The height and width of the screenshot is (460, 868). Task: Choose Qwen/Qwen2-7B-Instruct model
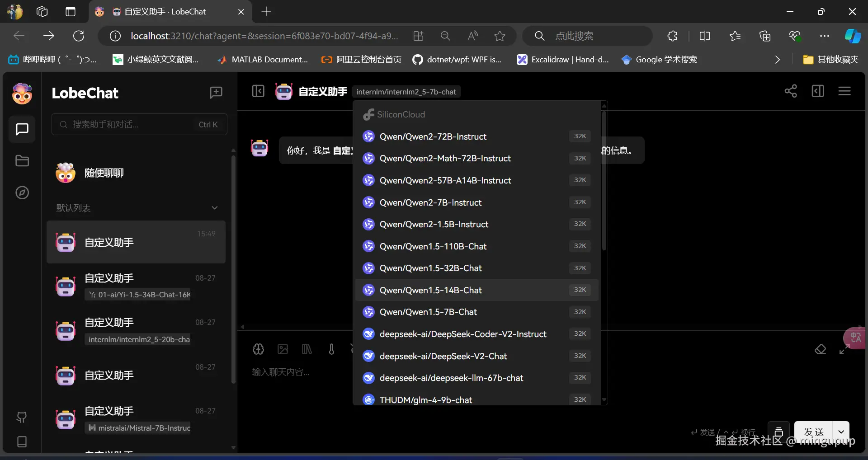point(477,202)
